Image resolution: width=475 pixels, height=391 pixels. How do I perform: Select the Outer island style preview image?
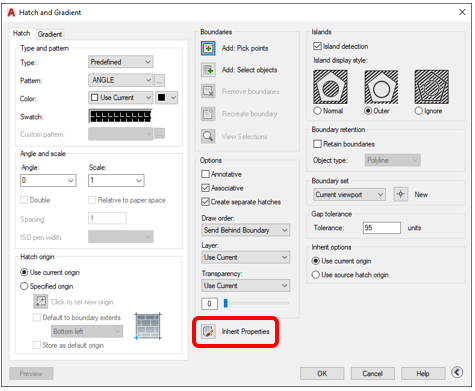(381, 87)
